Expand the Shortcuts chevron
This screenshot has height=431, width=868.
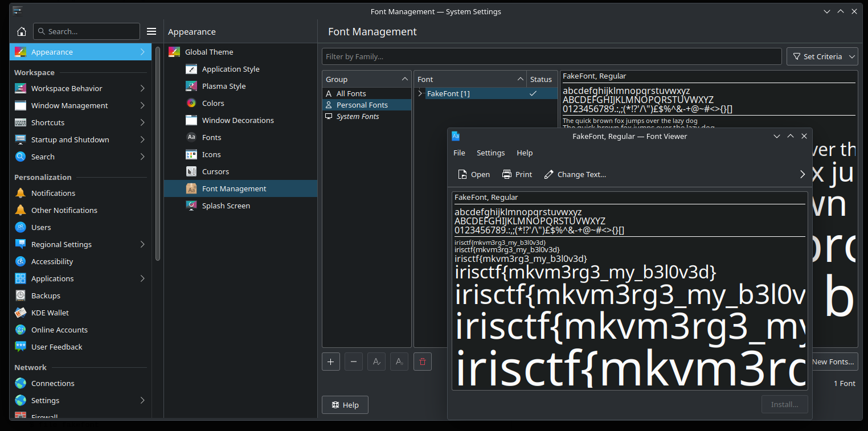pos(142,122)
